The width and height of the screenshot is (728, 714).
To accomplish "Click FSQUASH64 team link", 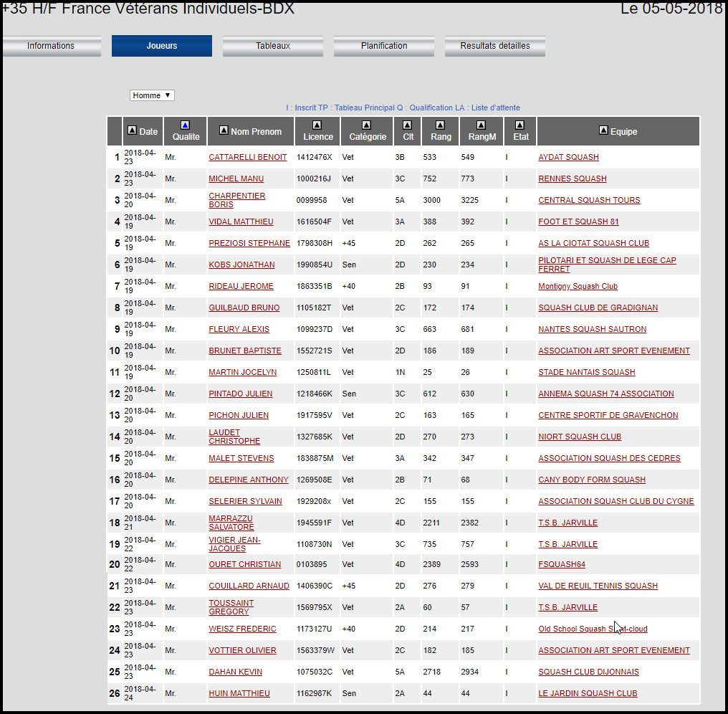I will (x=562, y=564).
